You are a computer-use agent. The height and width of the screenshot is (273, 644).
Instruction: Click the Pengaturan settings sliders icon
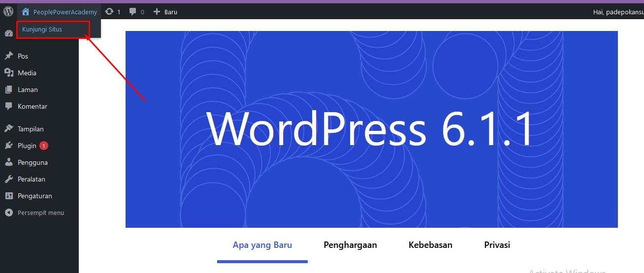(9, 196)
